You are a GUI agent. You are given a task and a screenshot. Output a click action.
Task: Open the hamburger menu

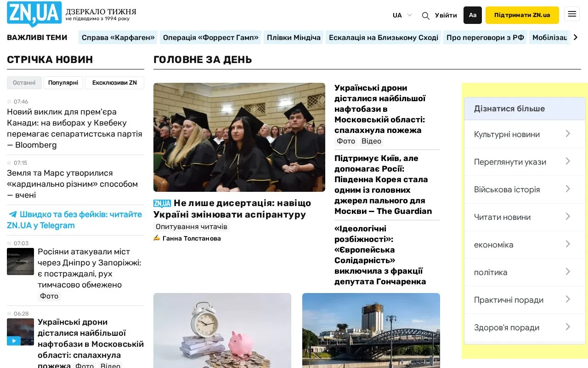(572, 14)
